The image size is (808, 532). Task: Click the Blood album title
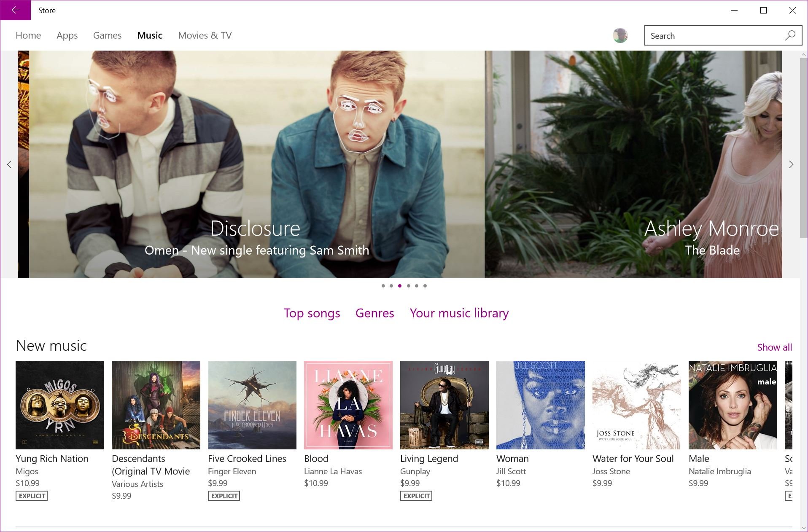316,459
